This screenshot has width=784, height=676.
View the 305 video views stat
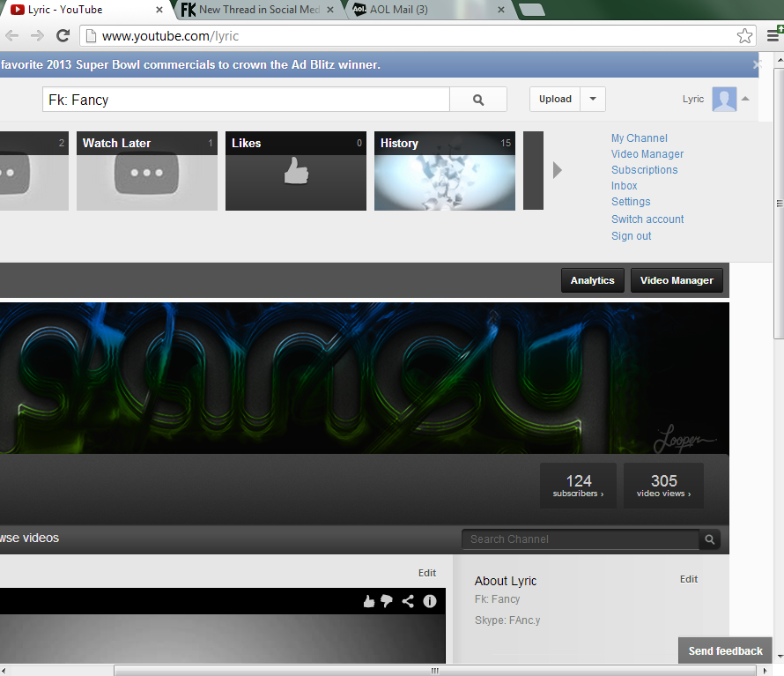coord(663,486)
